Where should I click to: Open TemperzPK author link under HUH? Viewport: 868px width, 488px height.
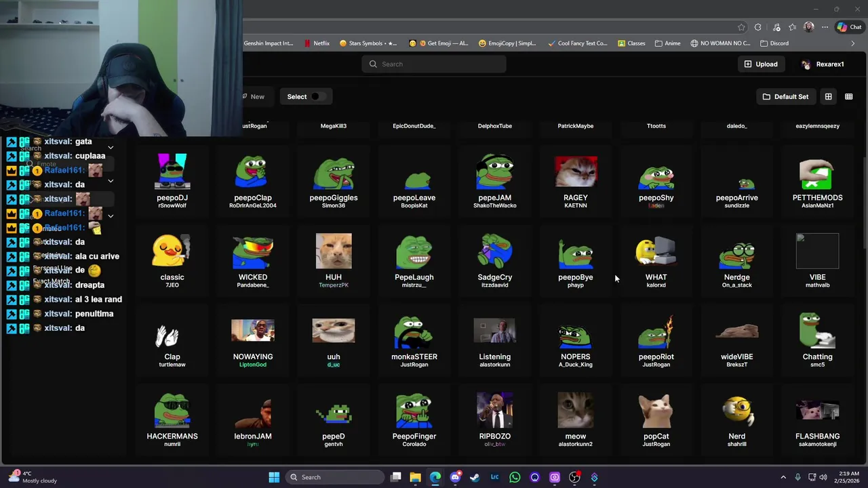point(334,285)
